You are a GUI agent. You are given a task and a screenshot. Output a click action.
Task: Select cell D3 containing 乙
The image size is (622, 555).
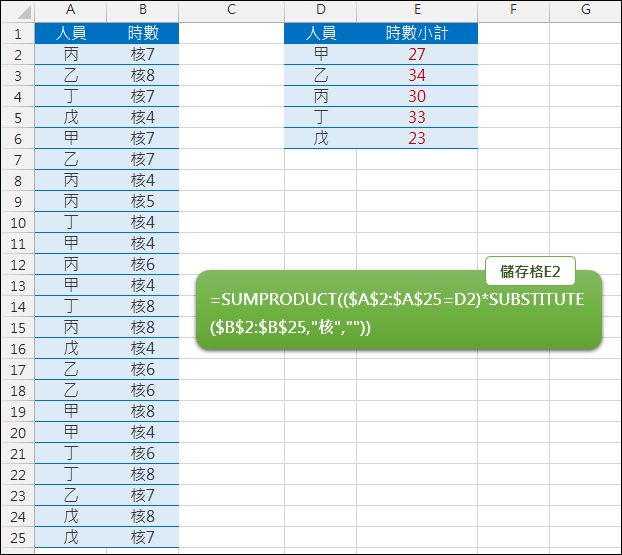[x=321, y=75]
